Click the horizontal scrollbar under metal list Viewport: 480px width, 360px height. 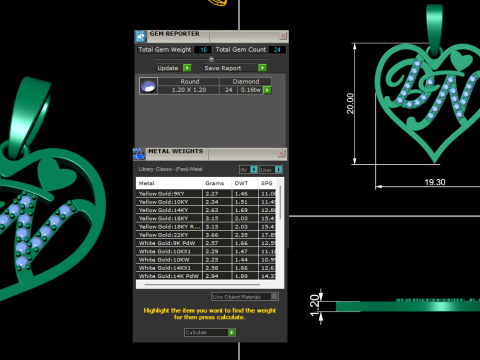click(x=202, y=285)
